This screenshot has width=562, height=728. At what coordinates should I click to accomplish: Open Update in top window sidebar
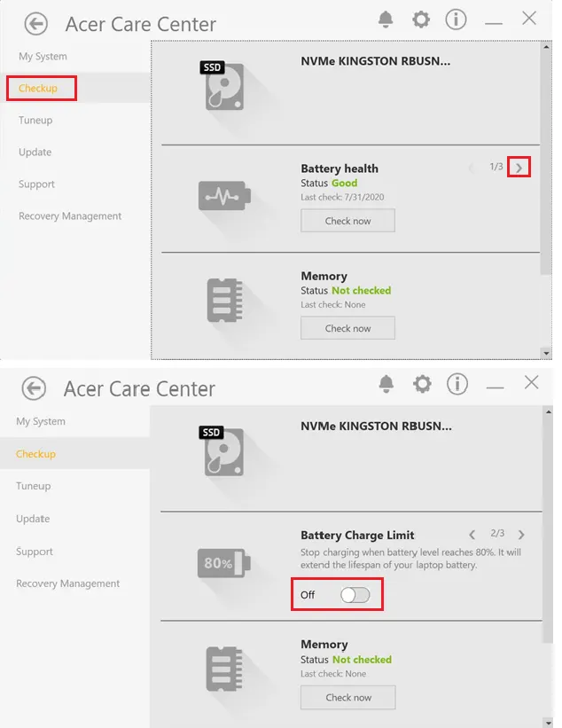coord(35,152)
